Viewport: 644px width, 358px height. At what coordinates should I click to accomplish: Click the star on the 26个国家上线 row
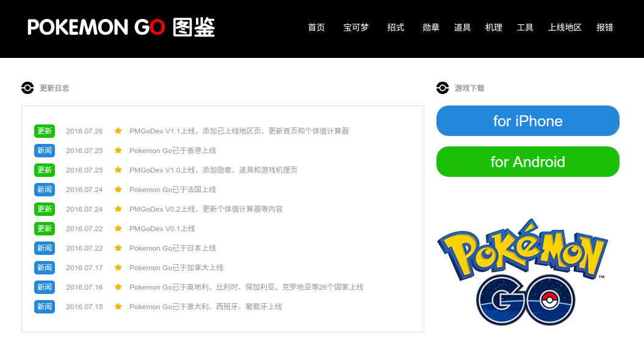click(118, 287)
